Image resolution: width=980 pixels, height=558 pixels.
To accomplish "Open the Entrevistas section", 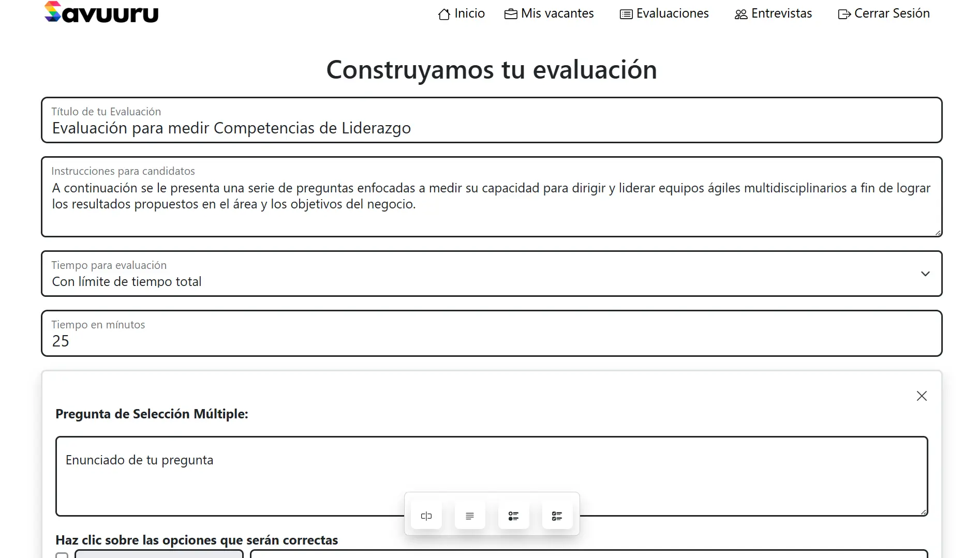I will pyautogui.click(x=781, y=13).
